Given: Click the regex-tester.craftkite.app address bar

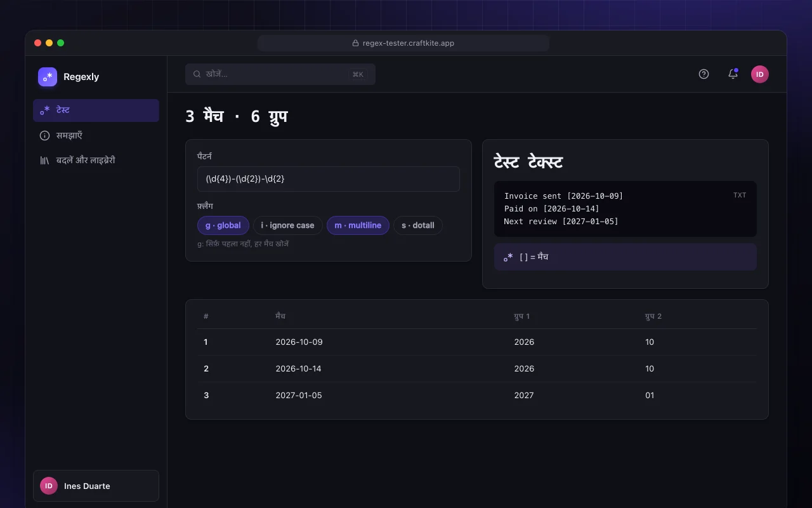Looking at the screenshot, I should pos(403,43).
